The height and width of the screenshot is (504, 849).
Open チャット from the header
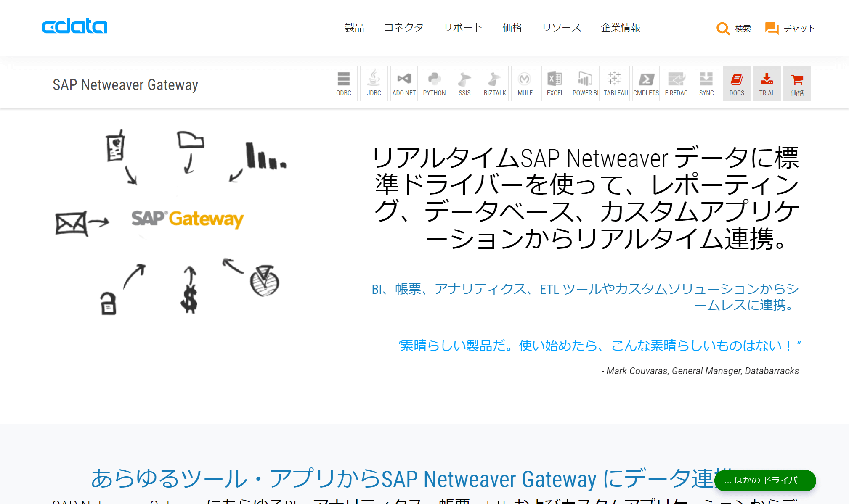coord(790,28)
